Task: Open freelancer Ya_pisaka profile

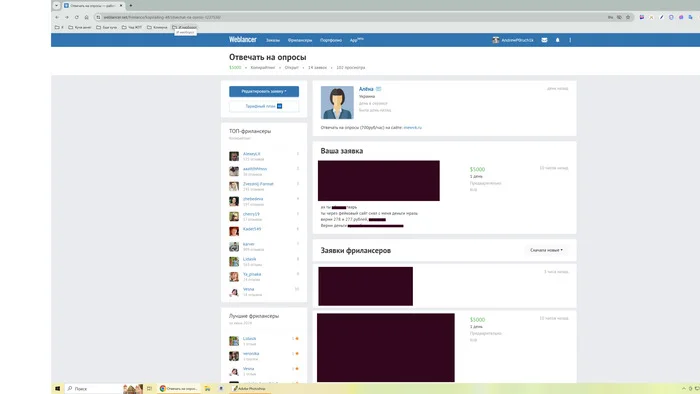Action: (252, 274)
